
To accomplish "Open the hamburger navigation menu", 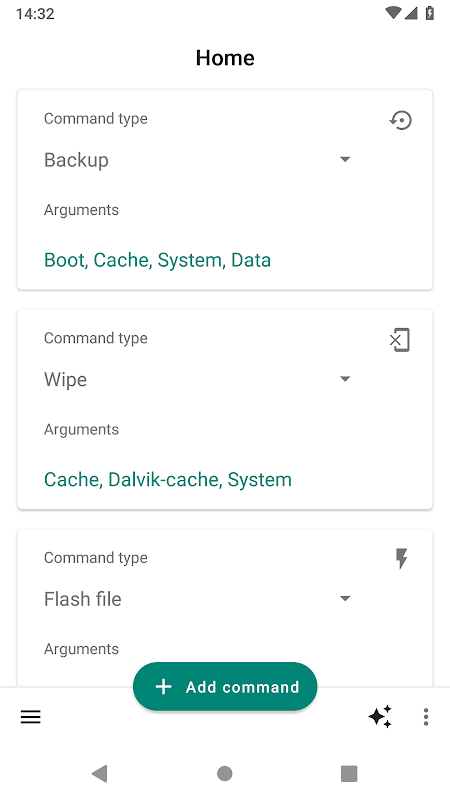I will click(31, 717).
